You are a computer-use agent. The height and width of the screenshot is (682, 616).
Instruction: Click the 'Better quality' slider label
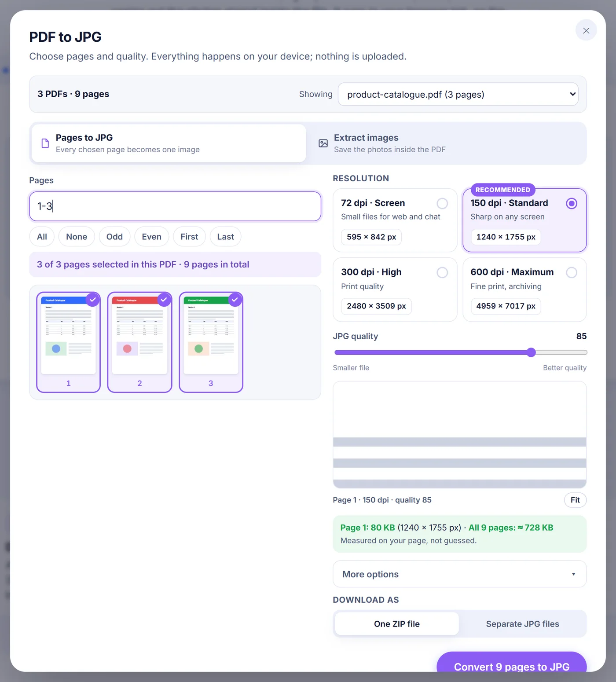565,368
